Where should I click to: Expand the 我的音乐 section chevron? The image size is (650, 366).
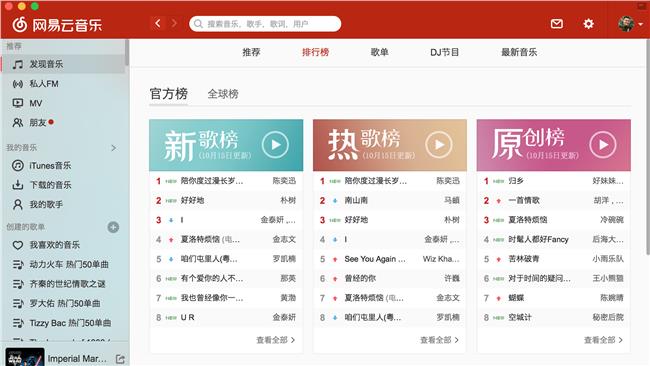[114, 148]
